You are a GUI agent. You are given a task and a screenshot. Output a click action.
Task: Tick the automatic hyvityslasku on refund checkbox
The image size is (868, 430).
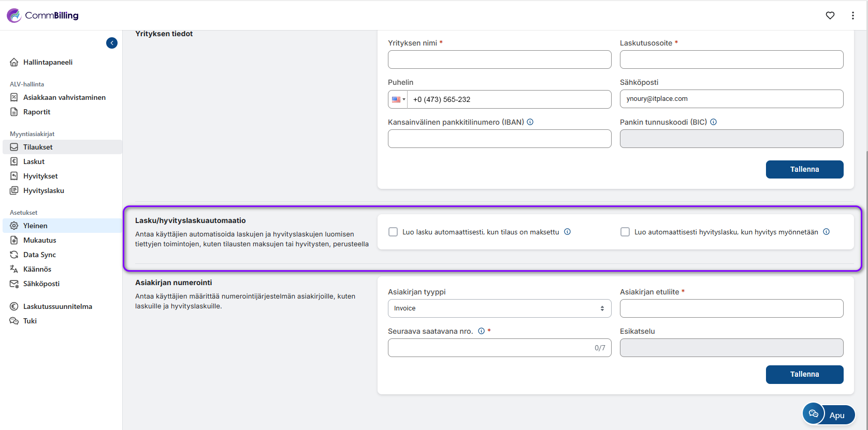[625, 232]
